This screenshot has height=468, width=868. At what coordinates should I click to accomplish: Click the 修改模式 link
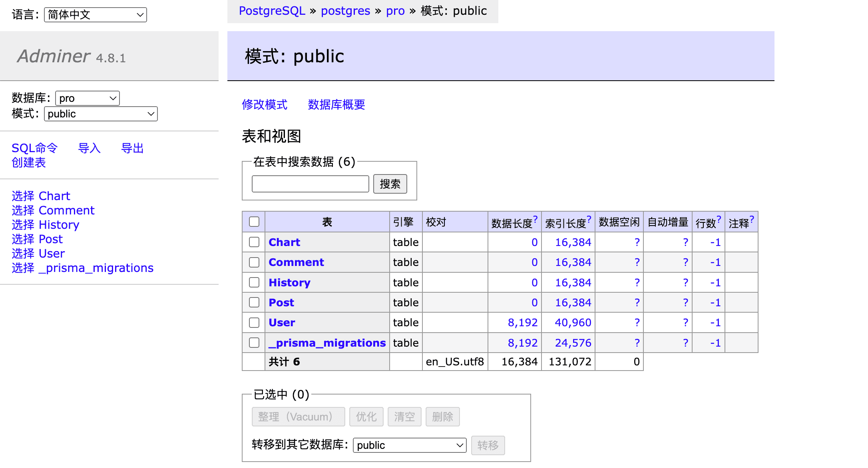(x=265, y=105)
